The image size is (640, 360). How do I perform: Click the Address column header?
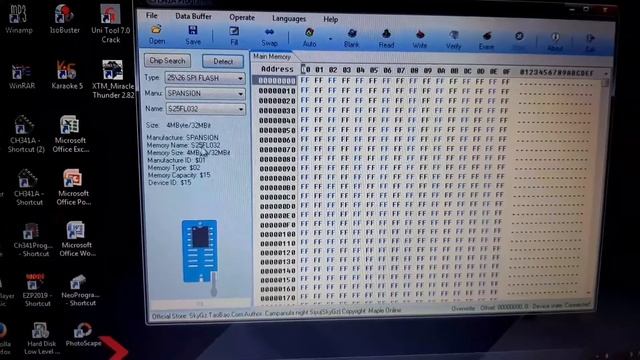(277, 69)
